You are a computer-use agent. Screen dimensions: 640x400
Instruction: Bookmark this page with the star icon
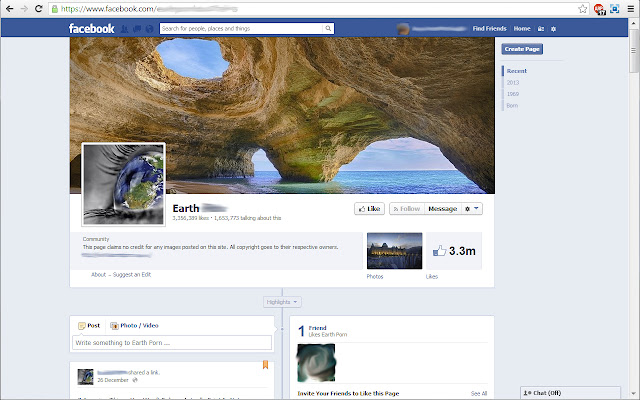tap(582, 8)
